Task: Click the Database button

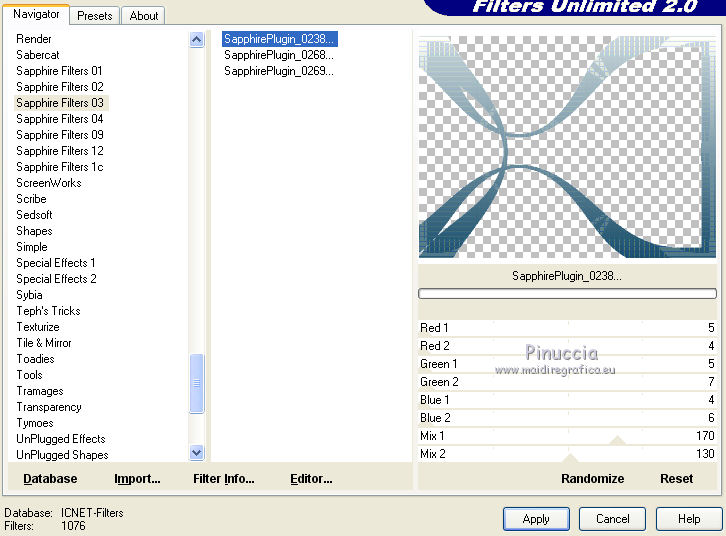Action: coord(50,479)
